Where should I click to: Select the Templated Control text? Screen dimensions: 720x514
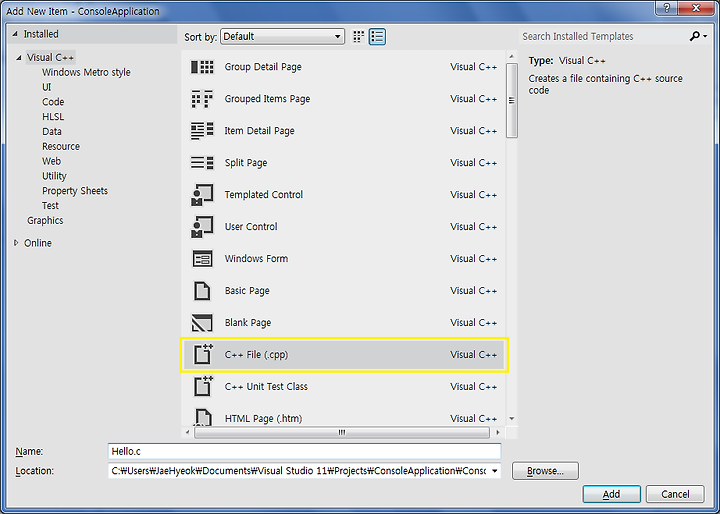click(264, 195)
